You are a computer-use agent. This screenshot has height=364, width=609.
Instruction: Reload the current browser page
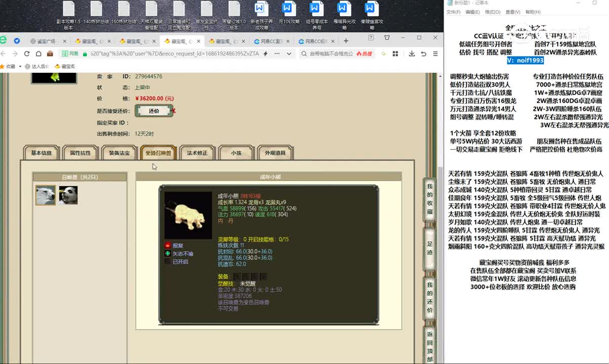pos(27,54)
